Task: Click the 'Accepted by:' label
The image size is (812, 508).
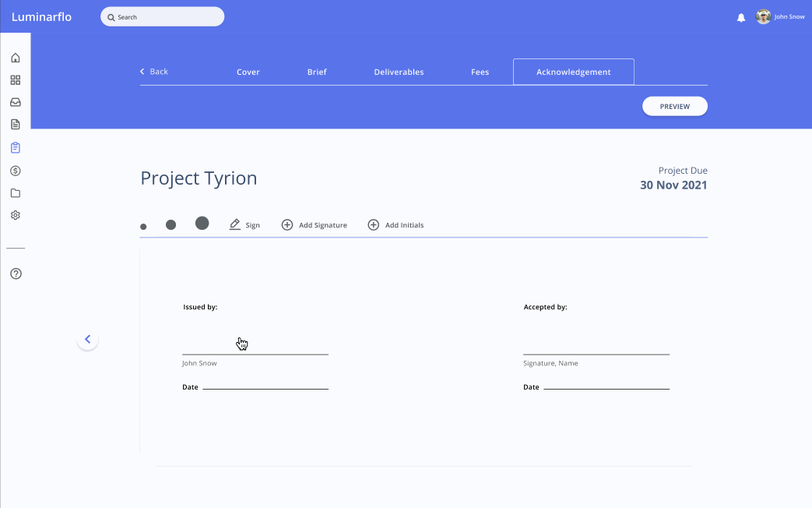Action: click(x=545, y=307)
